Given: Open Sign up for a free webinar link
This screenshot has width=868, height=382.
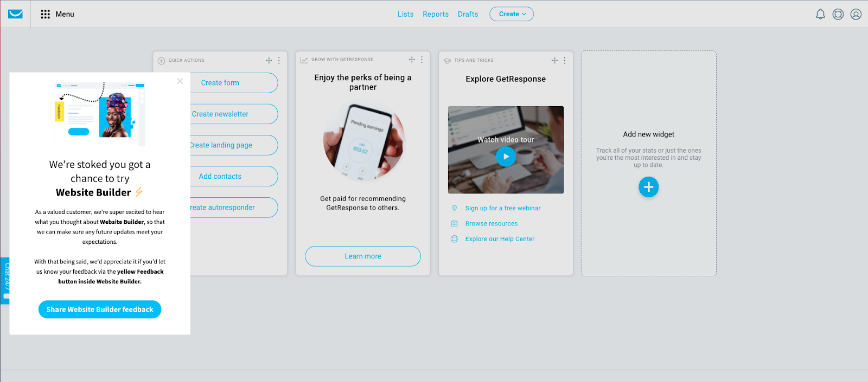Looking at the screenshot, I should (503, 208).
